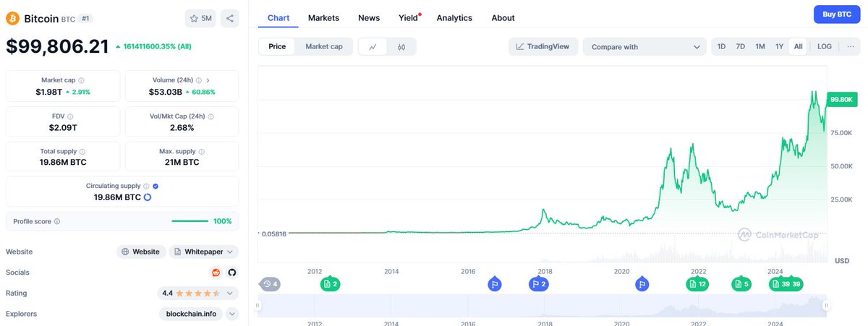The width and height of the screenshot is (868, 326).
Task: Open more chart options ellipsis
Action: click(850, 46)
